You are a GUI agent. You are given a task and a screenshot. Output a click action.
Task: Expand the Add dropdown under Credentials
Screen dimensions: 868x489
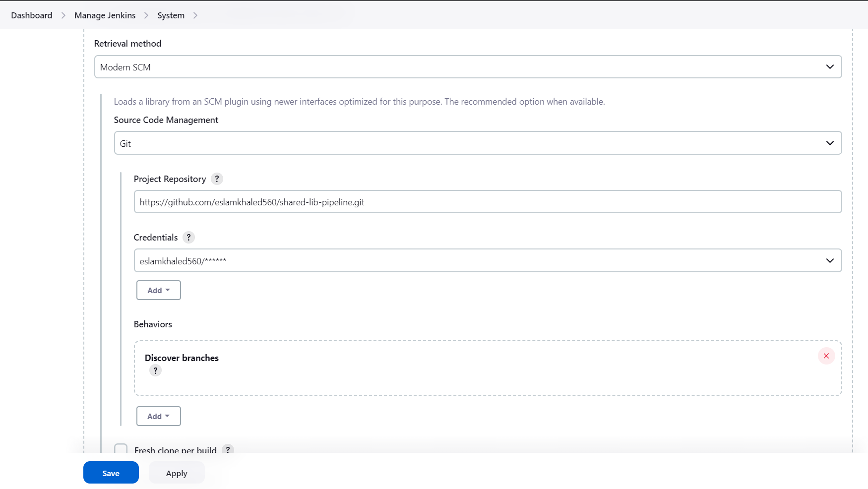point(158,290)
